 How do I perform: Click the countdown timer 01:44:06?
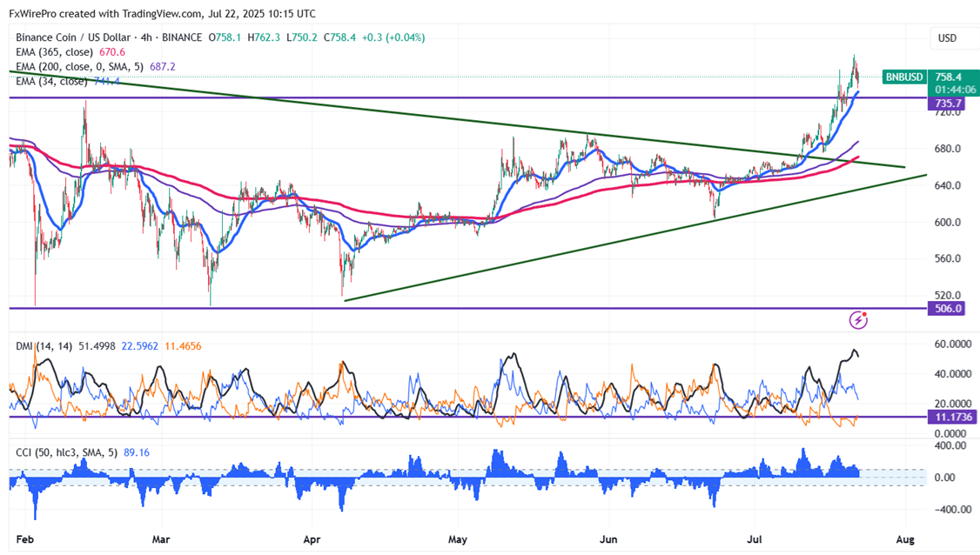click(956, 90)
